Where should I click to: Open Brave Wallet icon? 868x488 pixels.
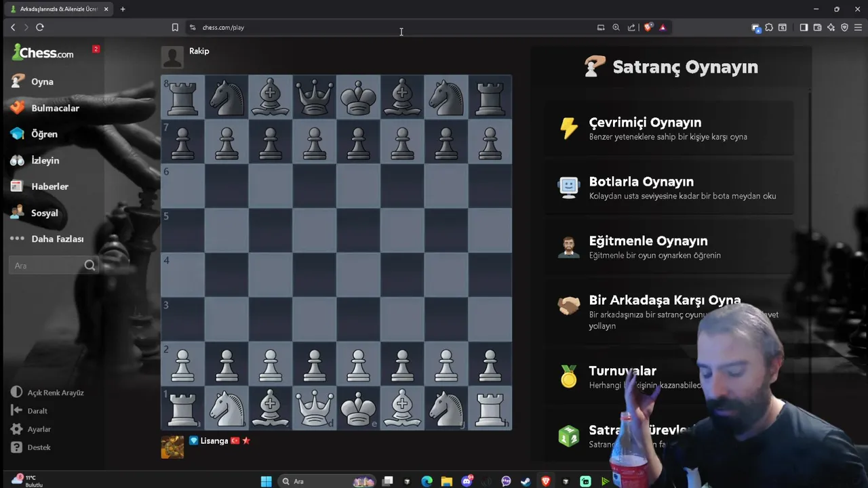817,27
